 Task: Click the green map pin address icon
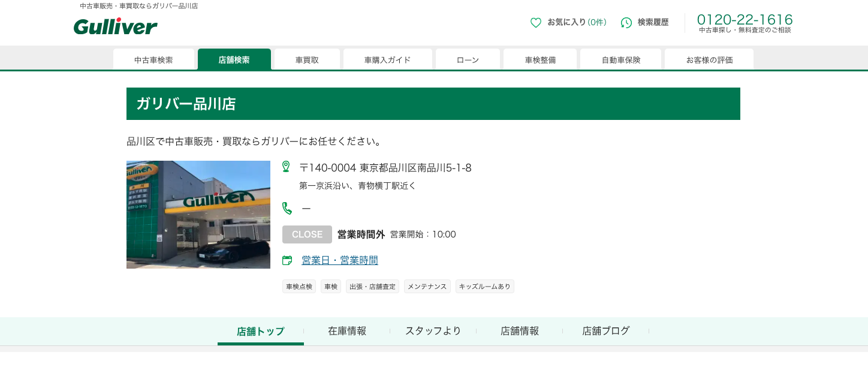[x=286, y=167]
